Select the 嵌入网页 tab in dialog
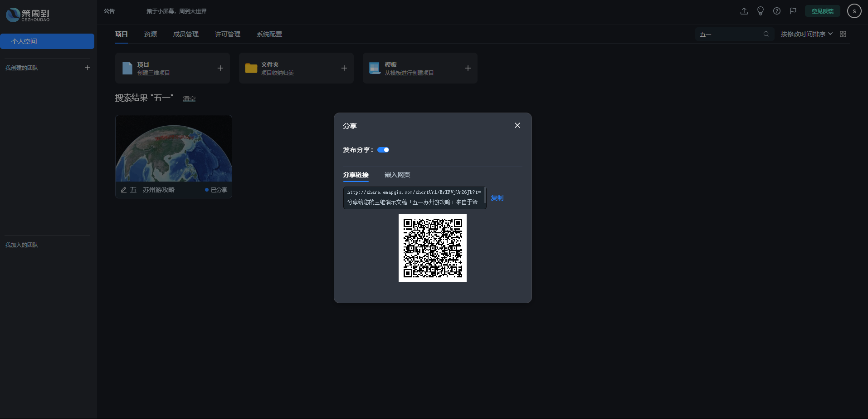868x419 pixels. 398,175
